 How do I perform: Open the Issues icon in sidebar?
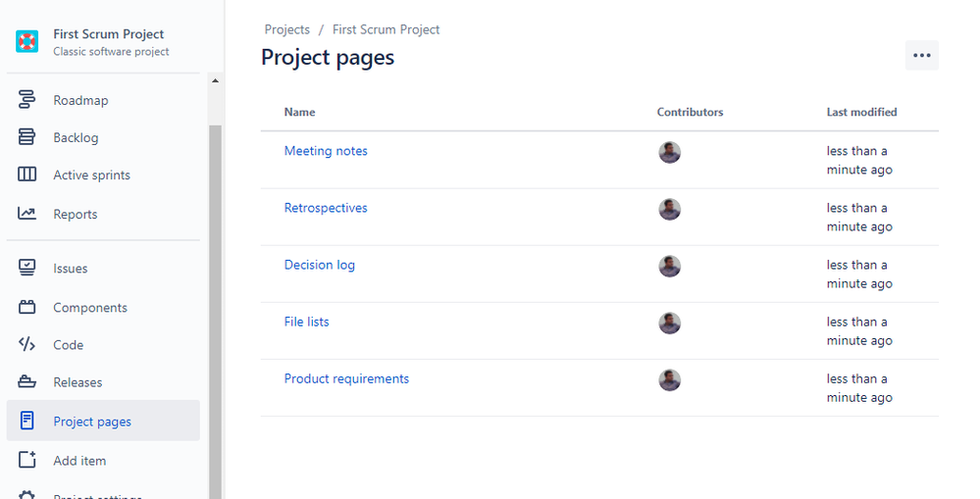[x=26, y=268]
